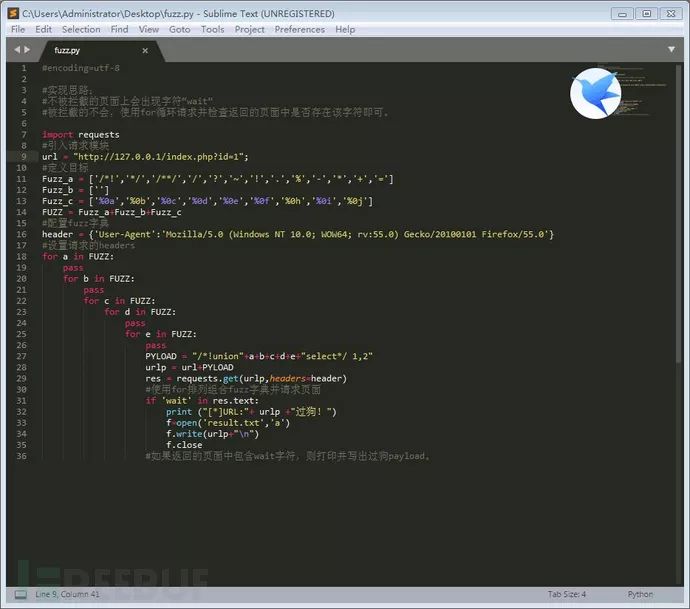Open the File menu

(x=18, y=29)
